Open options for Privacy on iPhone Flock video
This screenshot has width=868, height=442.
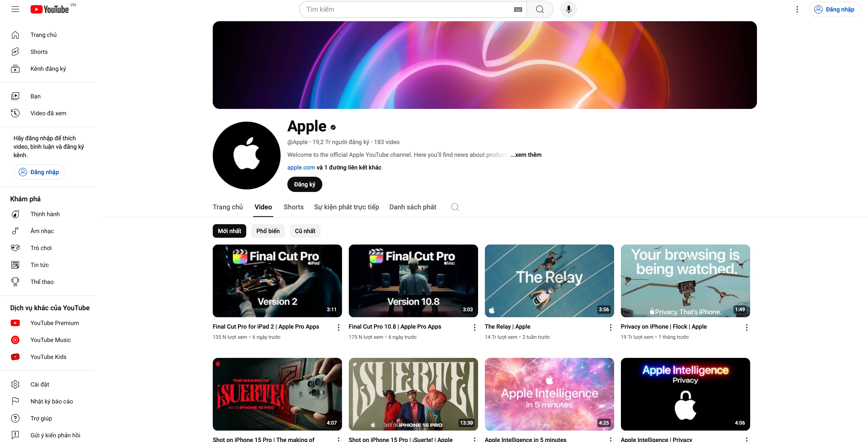[x=747, y=327]
